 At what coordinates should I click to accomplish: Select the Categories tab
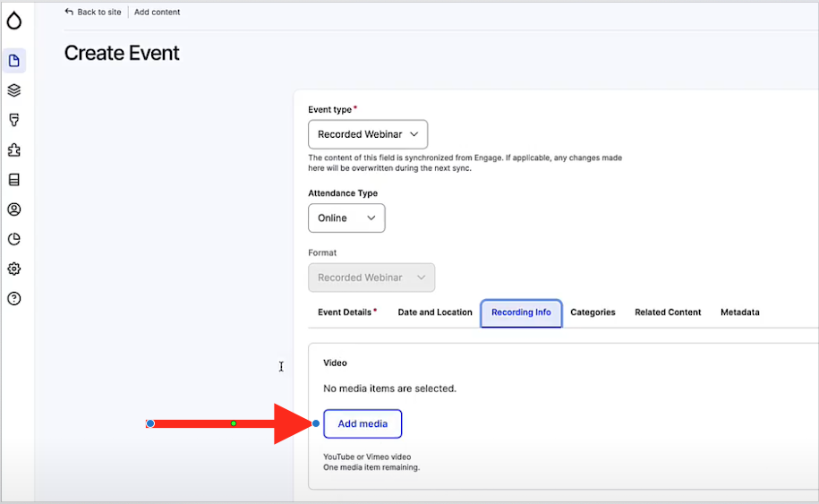[x=593, y=312]
